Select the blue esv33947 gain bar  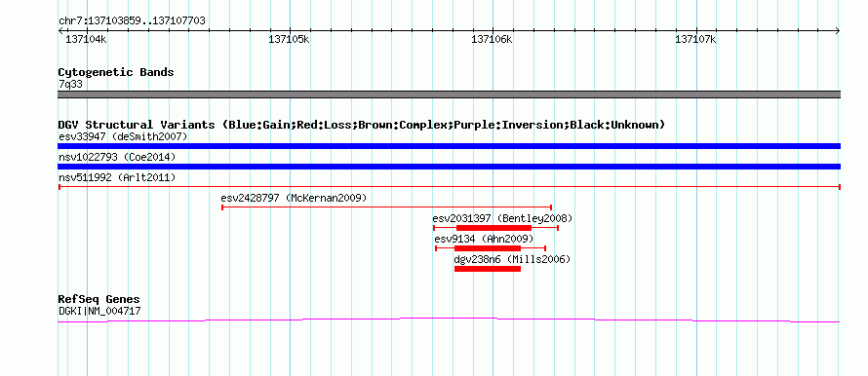(x=449, y=146)
